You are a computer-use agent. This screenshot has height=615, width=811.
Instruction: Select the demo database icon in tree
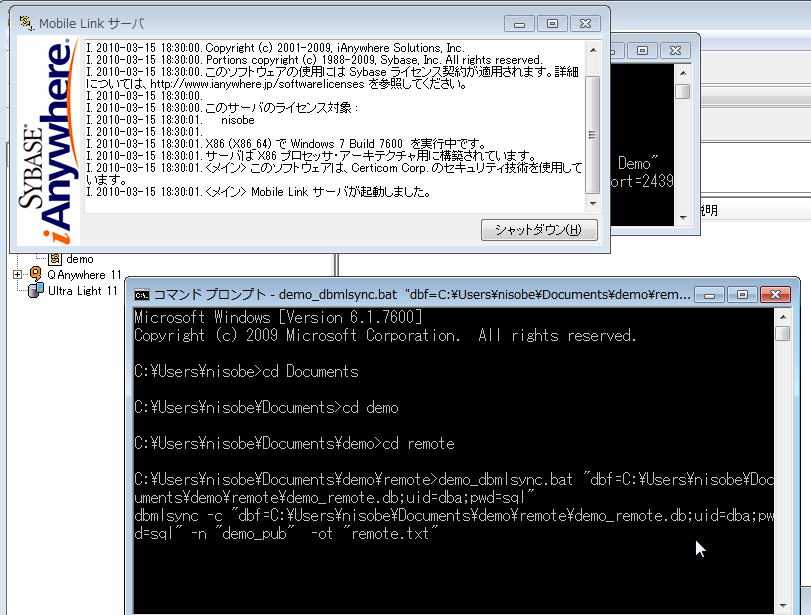(56, 259)
